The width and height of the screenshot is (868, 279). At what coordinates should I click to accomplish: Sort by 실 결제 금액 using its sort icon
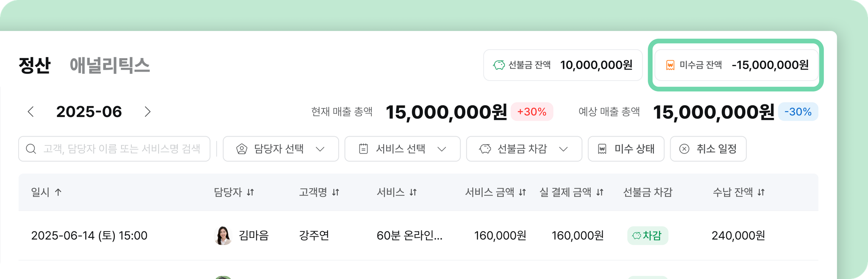(x=600, y=192)
